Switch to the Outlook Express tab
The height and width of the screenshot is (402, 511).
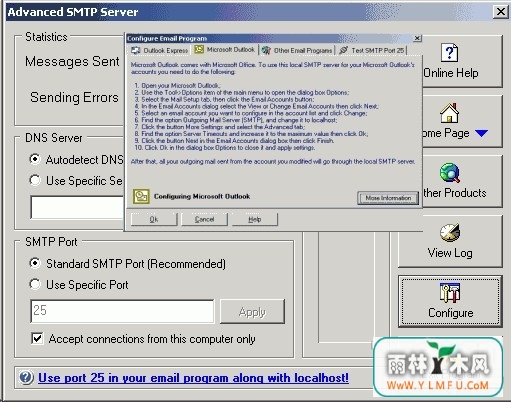click(160, 50)
